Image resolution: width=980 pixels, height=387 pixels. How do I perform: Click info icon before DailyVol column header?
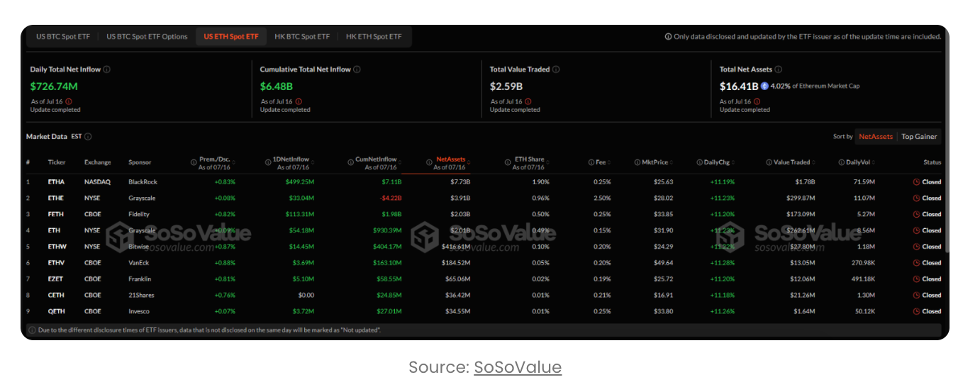840,163
